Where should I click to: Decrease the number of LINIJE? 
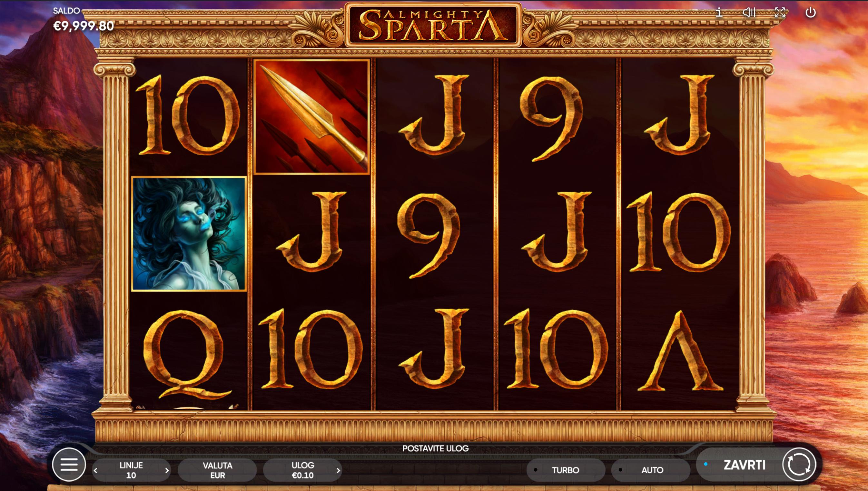(96, 470)
